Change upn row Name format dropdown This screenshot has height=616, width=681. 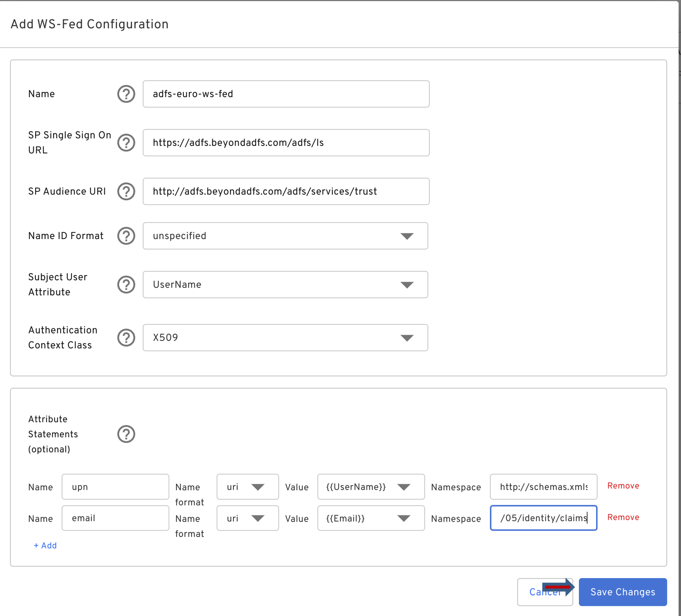pyautogui.click(x=248, y=487)
